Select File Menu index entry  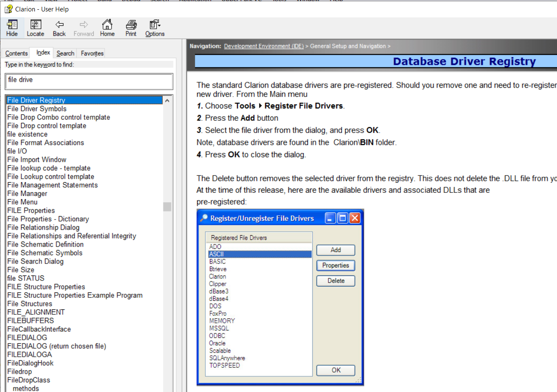[22, 202]
